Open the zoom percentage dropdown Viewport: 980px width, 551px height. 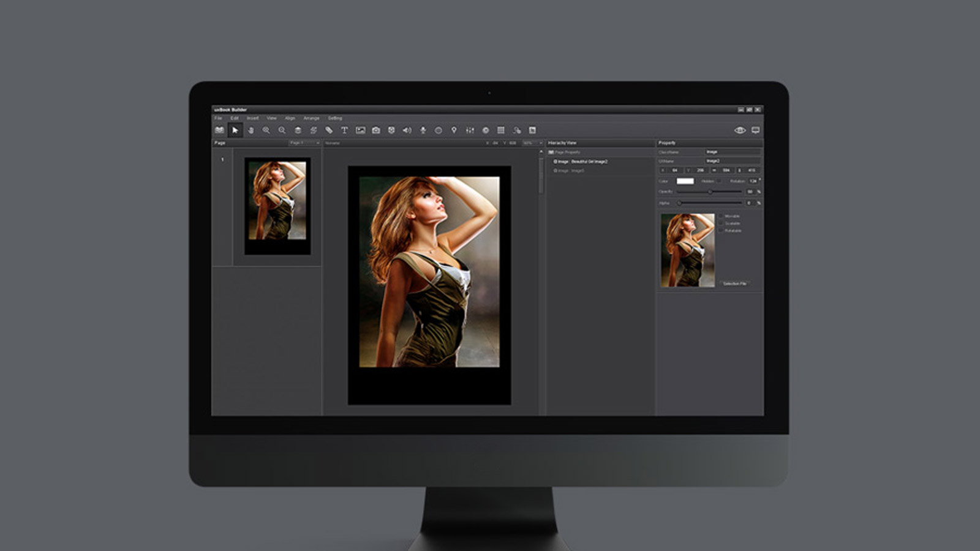[x=532, y=143]
